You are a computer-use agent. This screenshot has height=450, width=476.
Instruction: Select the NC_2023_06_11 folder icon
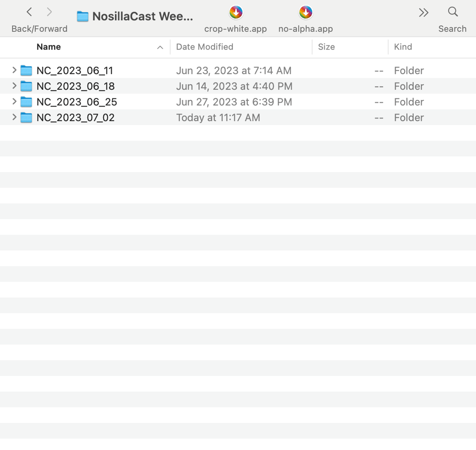coord(26,71)
